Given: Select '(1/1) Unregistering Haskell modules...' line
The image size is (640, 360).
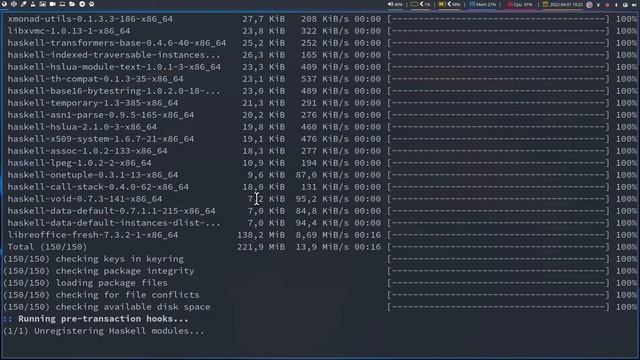Looking at the screenshot, I should point(104,331).
